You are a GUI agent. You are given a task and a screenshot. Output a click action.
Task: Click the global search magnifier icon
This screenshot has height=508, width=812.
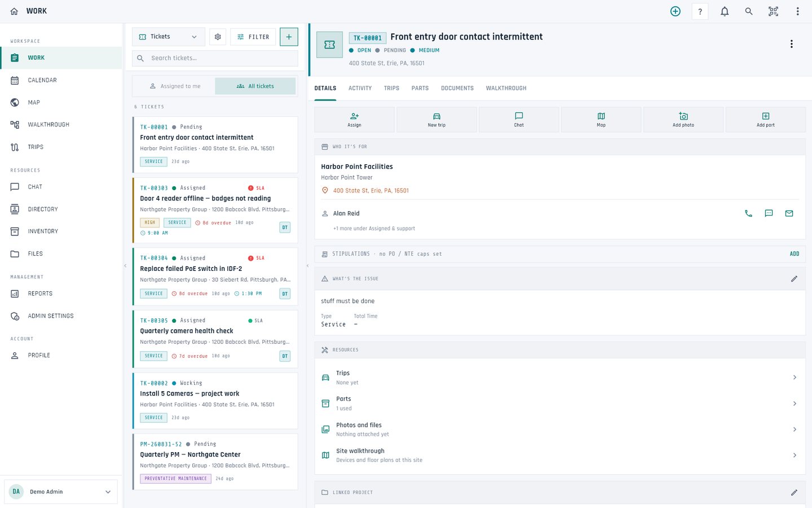[749, 11]
